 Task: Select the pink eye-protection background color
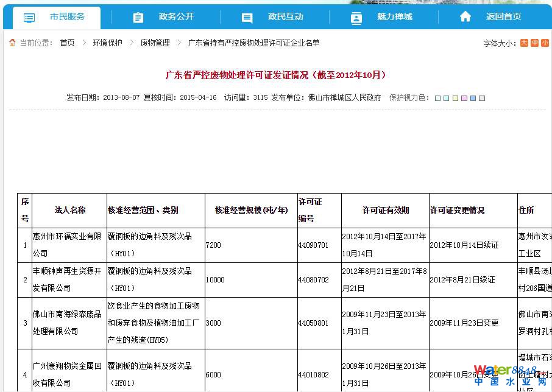464,98
